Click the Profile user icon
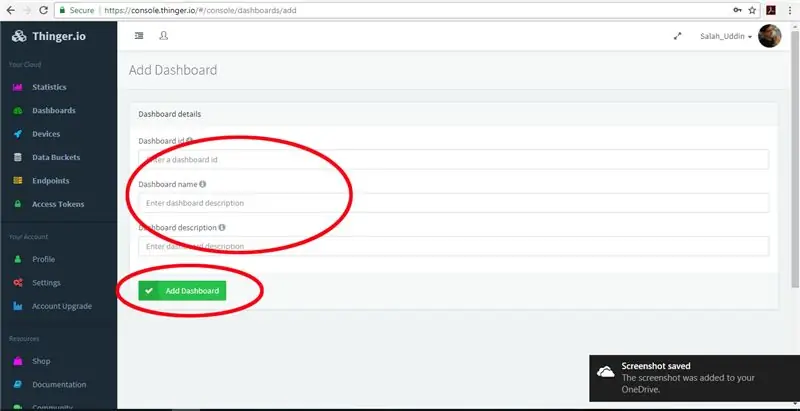 pos(17,260)
